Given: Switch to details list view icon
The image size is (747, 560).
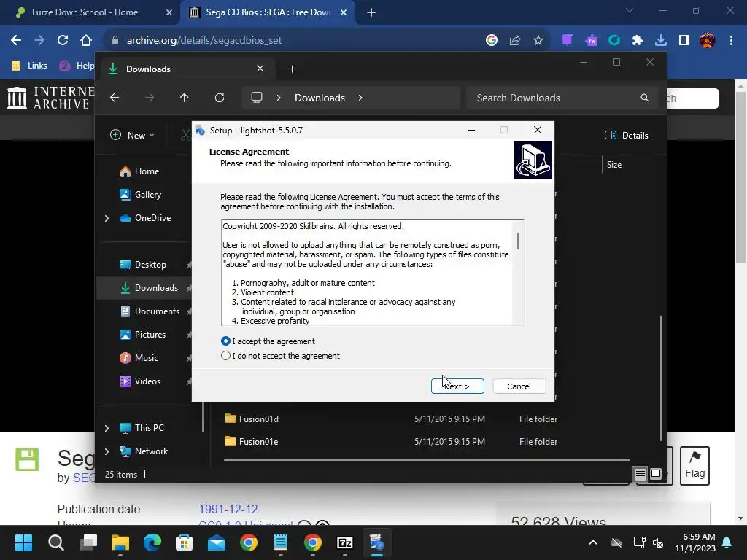Looking at the screenshot, I should pos(640,474).
